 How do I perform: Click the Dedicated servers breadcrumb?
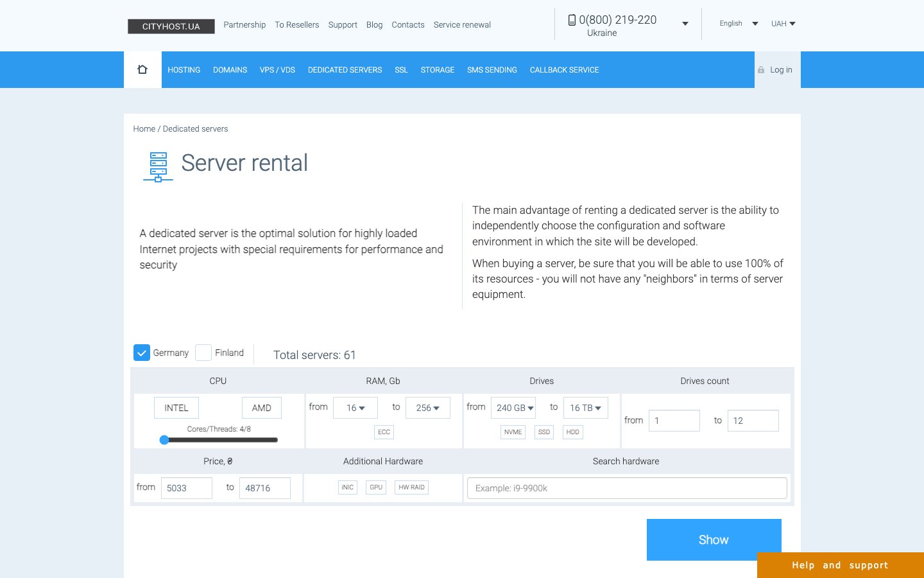coord(196,129)
